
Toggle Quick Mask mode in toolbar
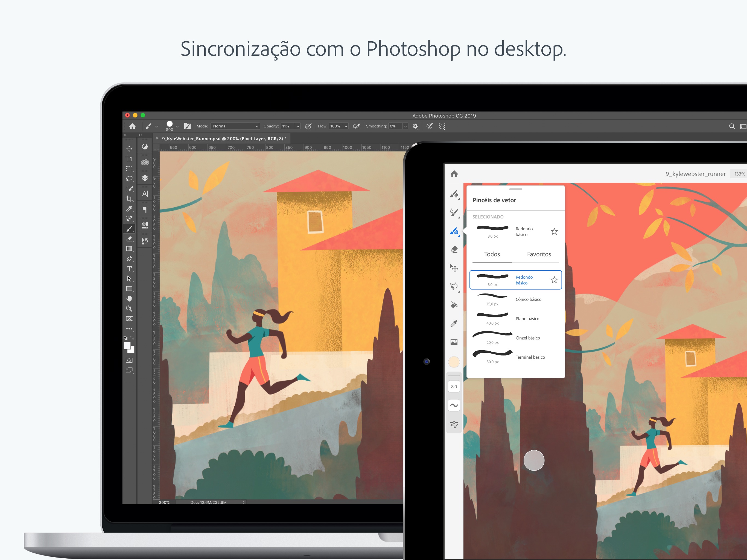(x=129, y=360)
